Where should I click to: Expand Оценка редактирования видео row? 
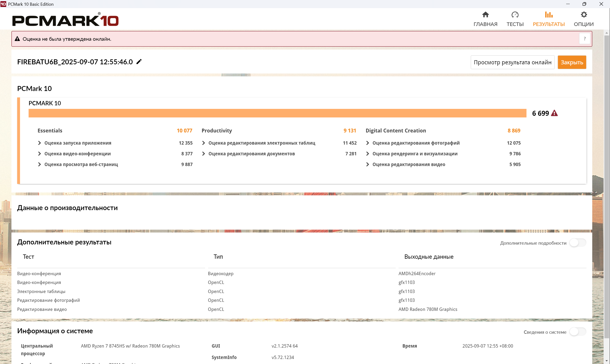(367, 164)
